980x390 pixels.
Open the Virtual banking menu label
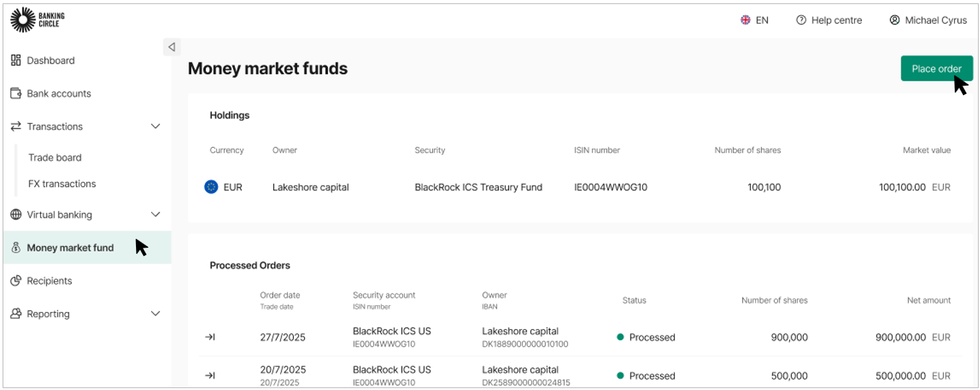click(x=59, y=214)
